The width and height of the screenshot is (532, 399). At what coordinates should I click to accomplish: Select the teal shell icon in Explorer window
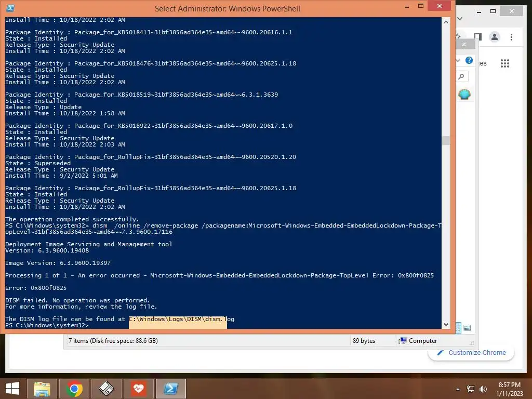(464, 94)
